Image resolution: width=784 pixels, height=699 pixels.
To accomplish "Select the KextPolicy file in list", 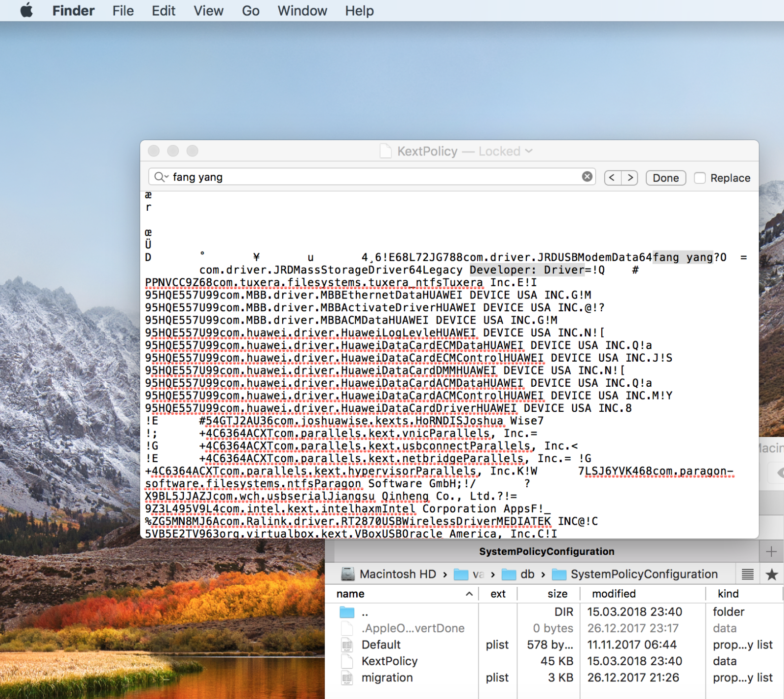I will pos(554,661).
